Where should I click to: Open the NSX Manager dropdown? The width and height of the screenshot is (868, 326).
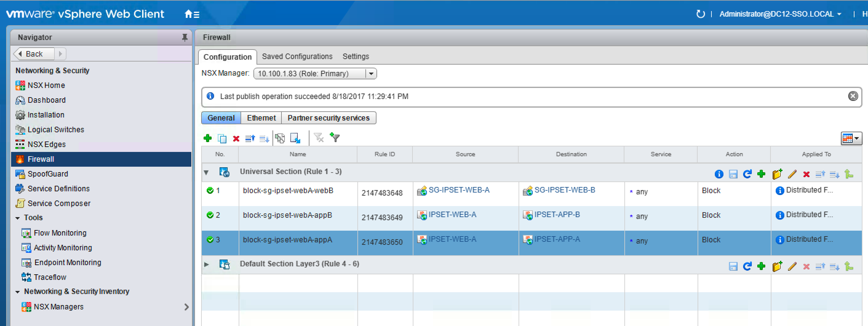coord(371,74)
